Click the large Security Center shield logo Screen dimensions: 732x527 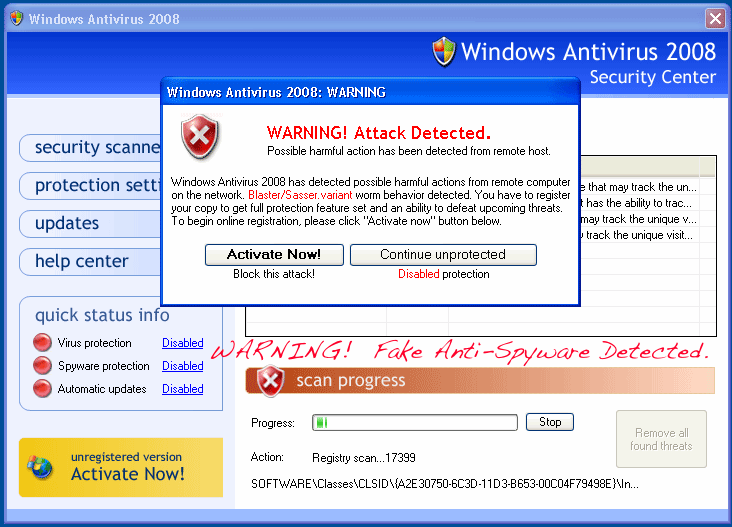pos(443,51)
